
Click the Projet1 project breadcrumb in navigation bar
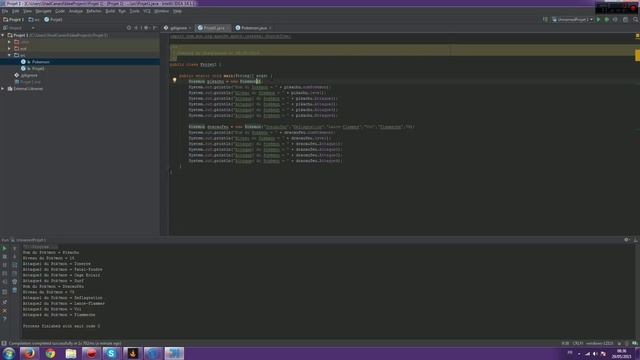pos(13,20)
